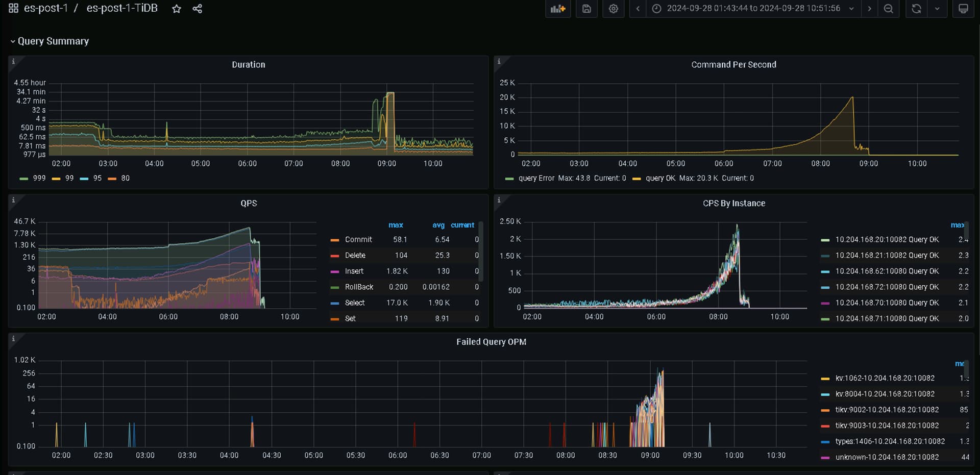
Task: Open the refresh interval dropdown
Action: [x=937, y=9]
